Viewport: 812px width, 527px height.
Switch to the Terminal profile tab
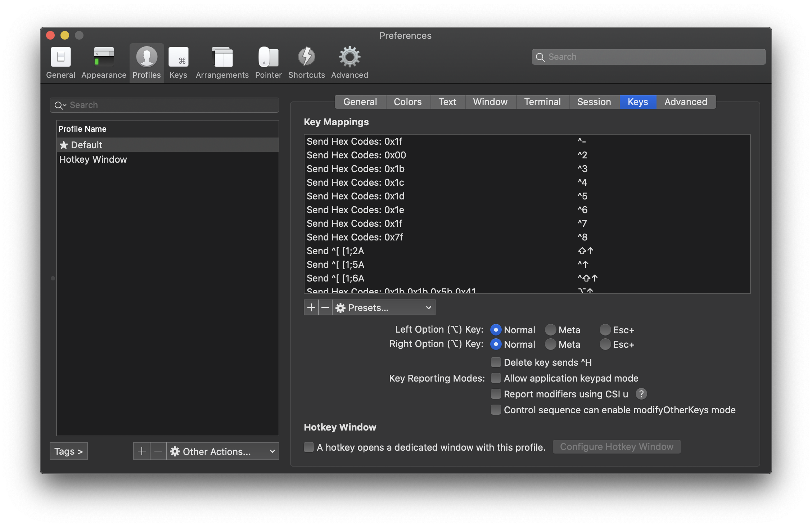click(542, 102)
